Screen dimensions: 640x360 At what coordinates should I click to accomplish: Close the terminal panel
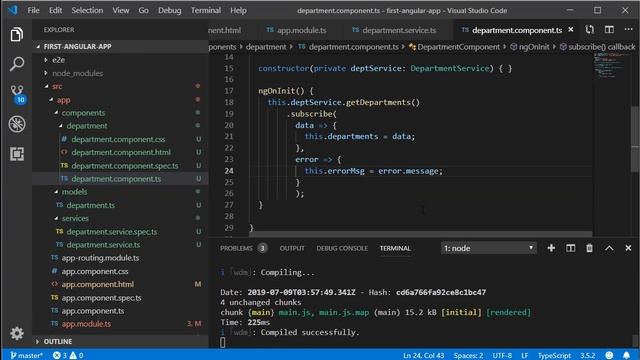click(628, 248)
